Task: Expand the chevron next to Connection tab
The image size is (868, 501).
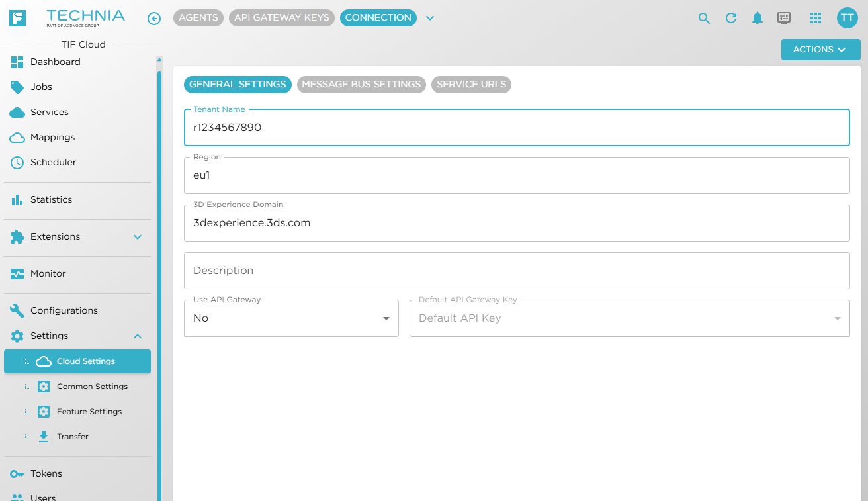Action: pyautogui.click(x=430, y=18)
